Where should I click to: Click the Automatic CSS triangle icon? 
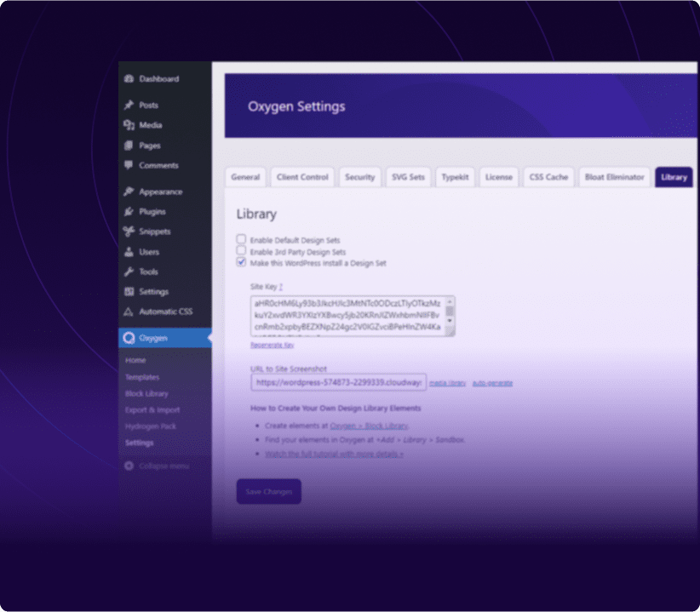(x=129, y=312)
